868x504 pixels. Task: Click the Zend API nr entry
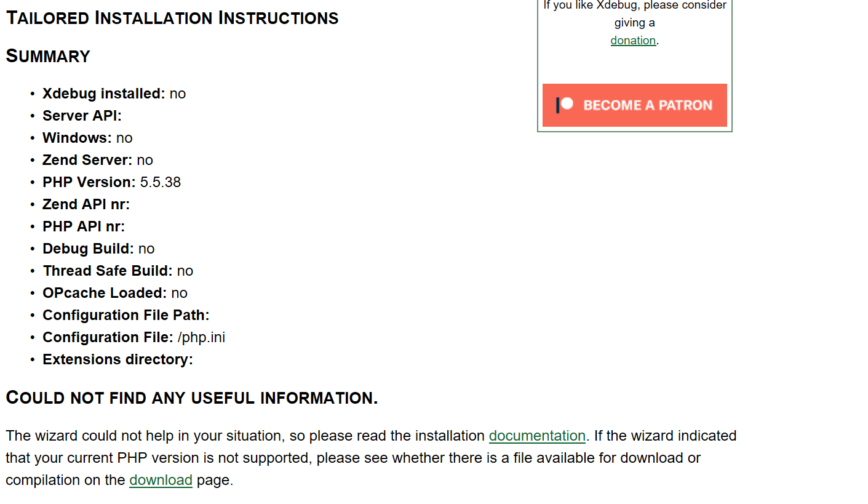coord(86,204)
